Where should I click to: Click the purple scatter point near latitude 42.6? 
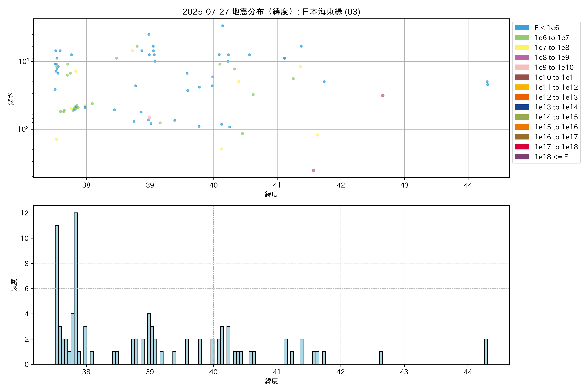(383, 96)
